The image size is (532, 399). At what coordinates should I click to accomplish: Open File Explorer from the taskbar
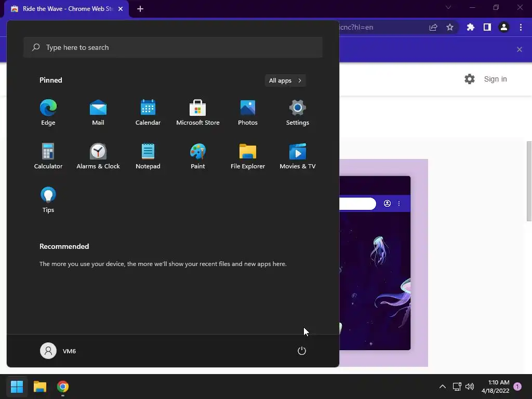[39, 387]
